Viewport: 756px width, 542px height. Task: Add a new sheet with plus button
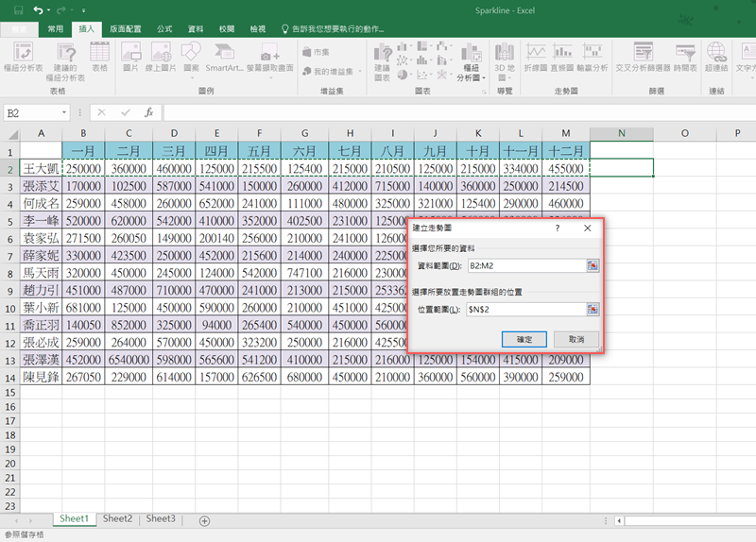(x=204, y=520)
